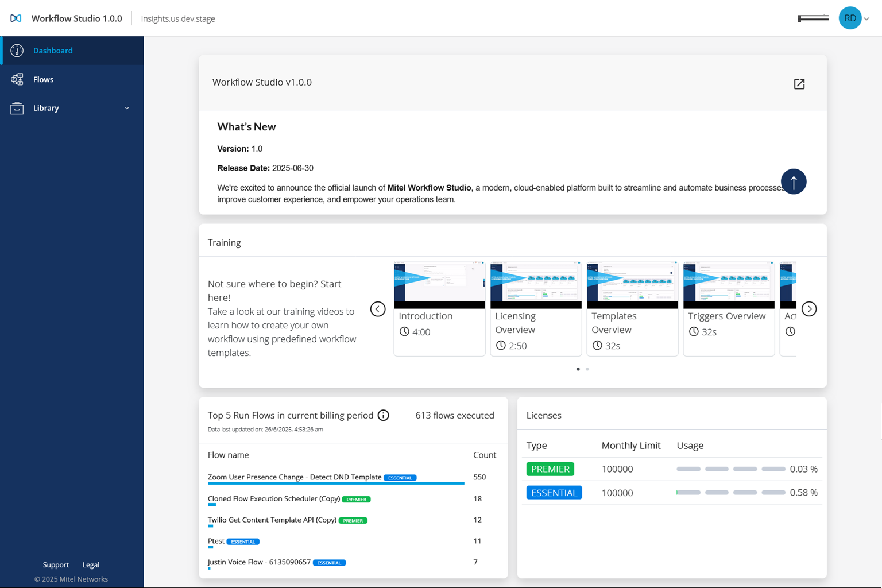The image size is (882, 588).
Task: Open release notes in external window icon
Action: point(799,84)
